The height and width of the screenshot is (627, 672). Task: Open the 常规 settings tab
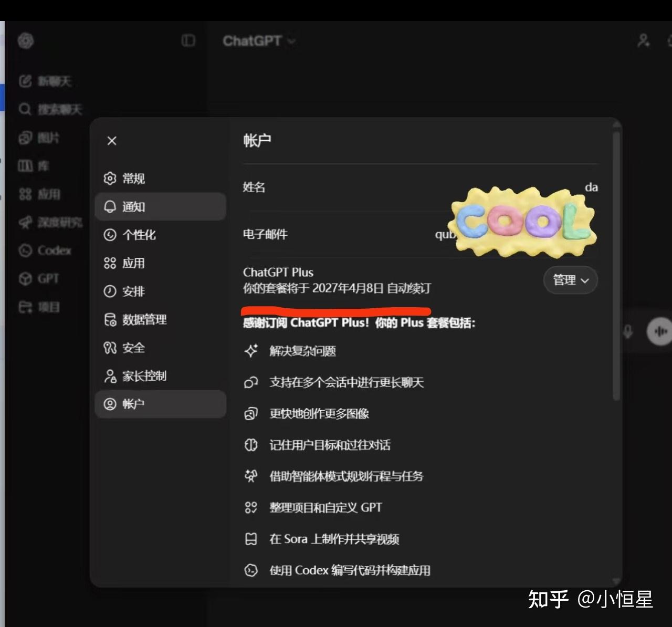(x=161, y=179)
